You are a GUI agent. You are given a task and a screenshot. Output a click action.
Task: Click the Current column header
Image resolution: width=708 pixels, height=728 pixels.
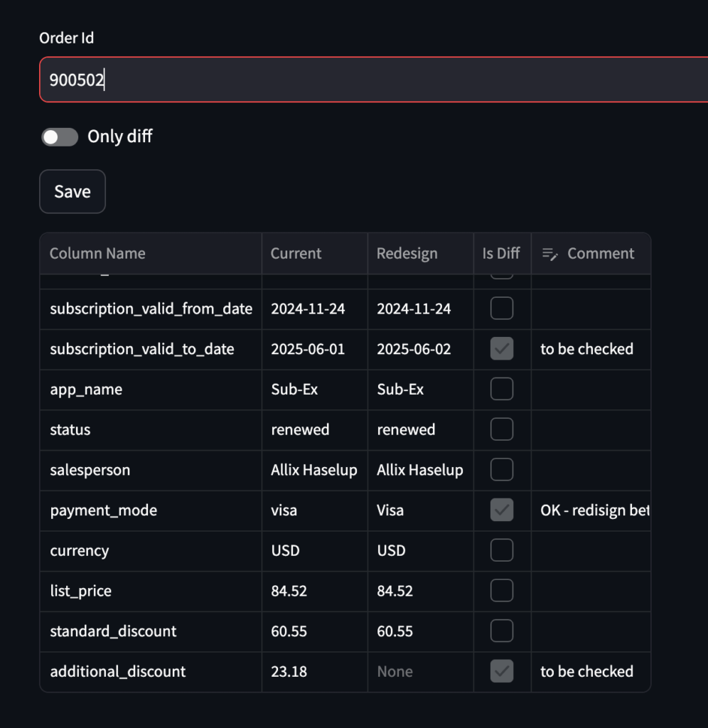pos(315,254)
